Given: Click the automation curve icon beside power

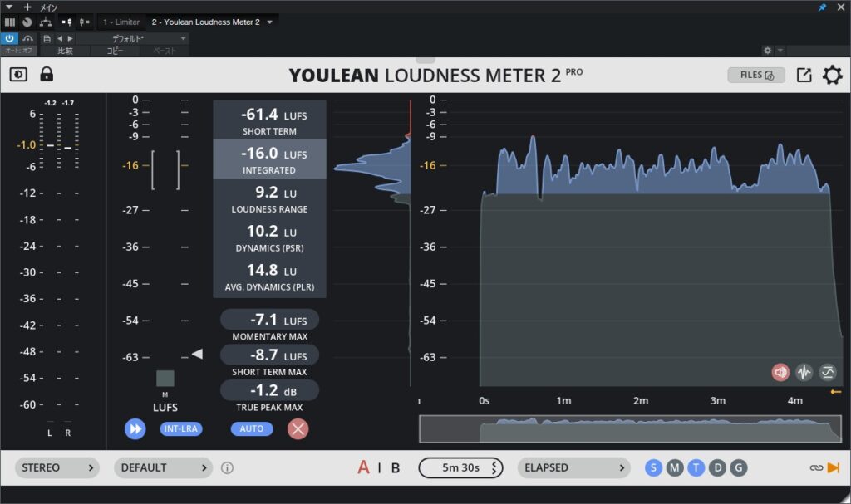Looking at the screenshot, I should [27, 38].
